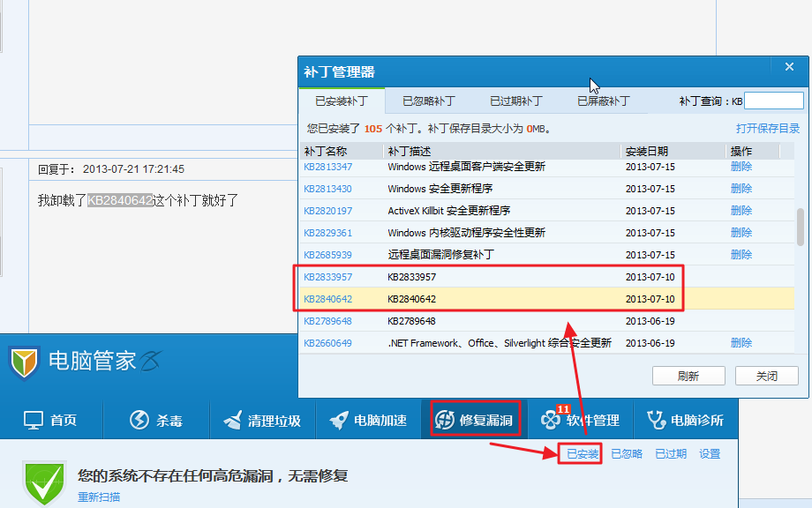Open the 首页 home tab
The width and height of the screenshot is (812, 508).
[51, 420]
